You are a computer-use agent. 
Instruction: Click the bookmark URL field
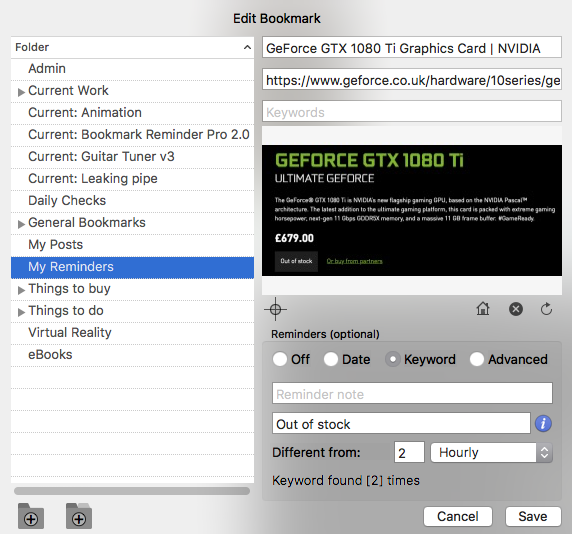pyautogui.click(x=412, y=79)
